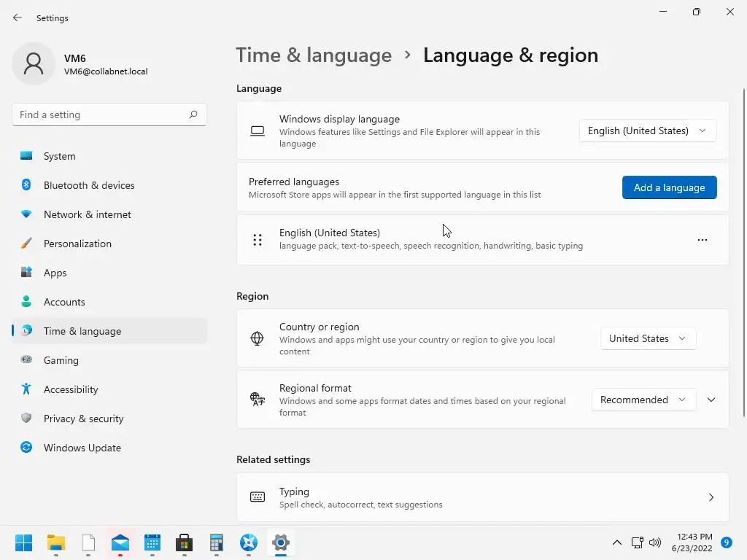The width and height of the screenshot is (747, 560).
Task: Click the Settings gear on taskbar
Action: point(281,542)
